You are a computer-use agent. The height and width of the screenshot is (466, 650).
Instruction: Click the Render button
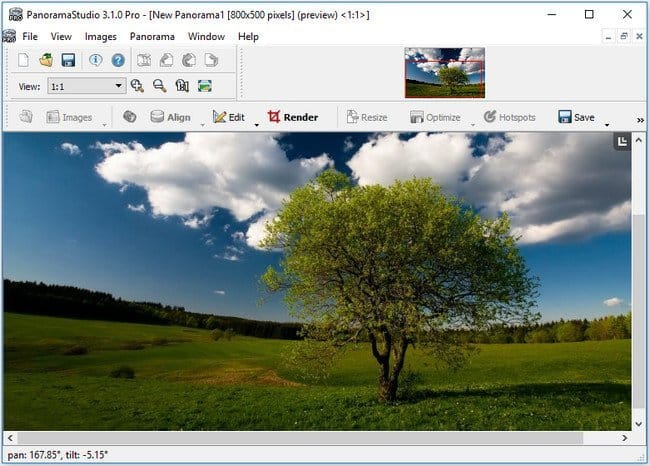[293, 117]
